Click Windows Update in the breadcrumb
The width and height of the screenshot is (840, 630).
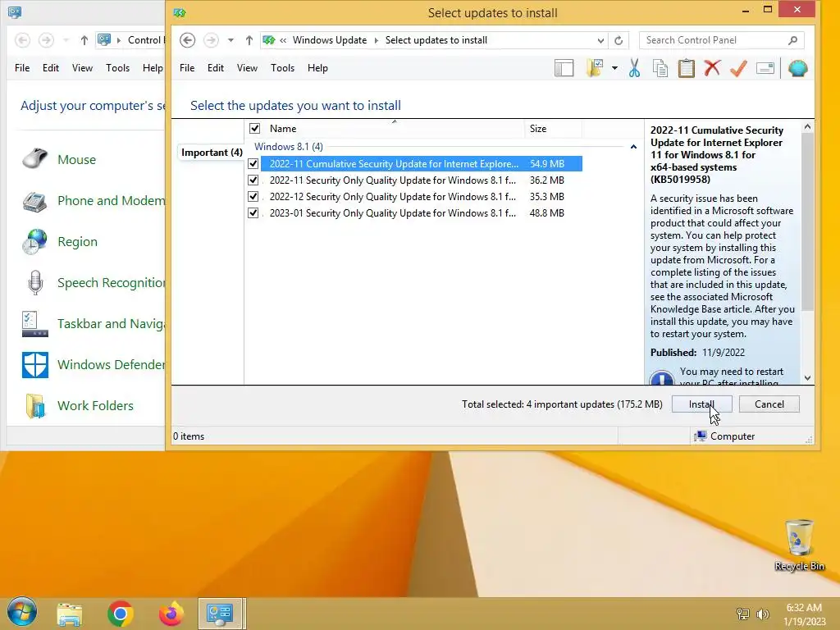coord(330,40)
